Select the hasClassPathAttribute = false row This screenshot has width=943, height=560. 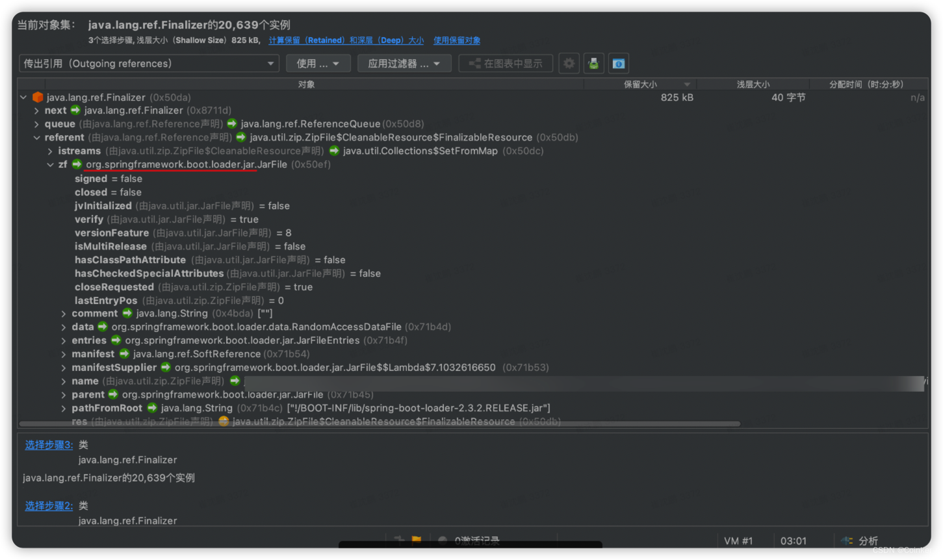coord(210,260)
